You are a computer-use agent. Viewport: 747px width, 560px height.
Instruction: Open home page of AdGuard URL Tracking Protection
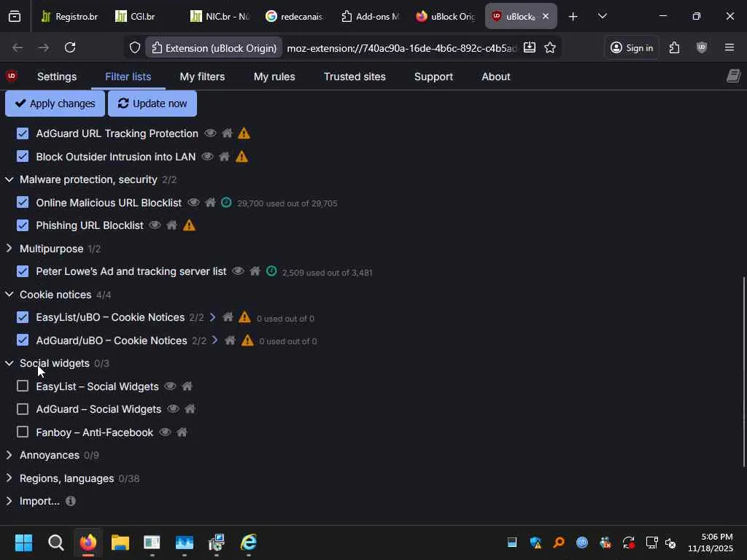pyautogui.click(x=228, y=133)
